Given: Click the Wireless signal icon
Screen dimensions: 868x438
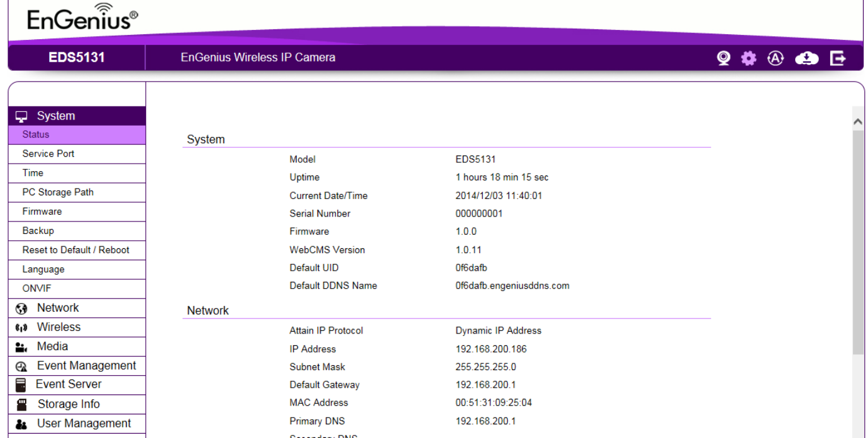Looking at the screenshot, I should pyautogui.click(x=22, y=328).
